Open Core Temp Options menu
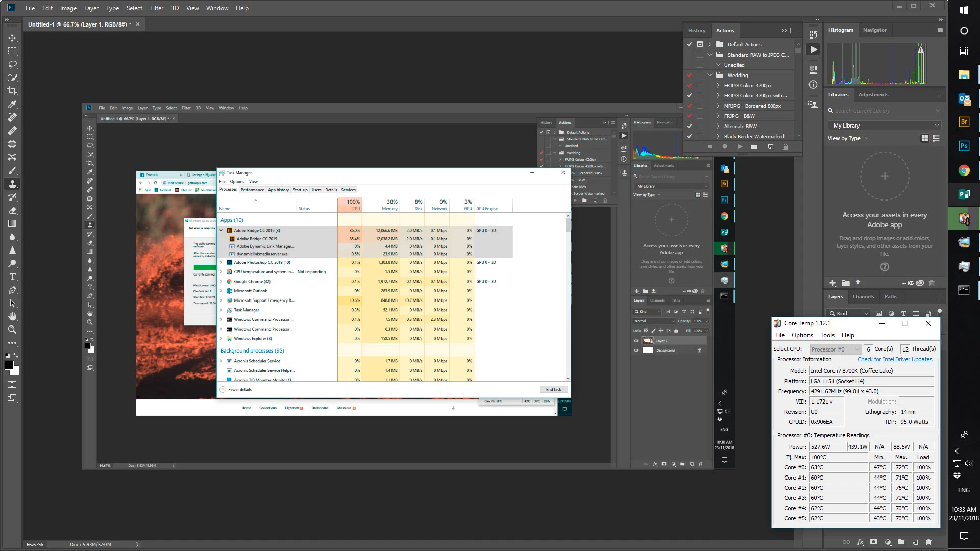This screenshot has width=980, height=551. click(802, 335)
